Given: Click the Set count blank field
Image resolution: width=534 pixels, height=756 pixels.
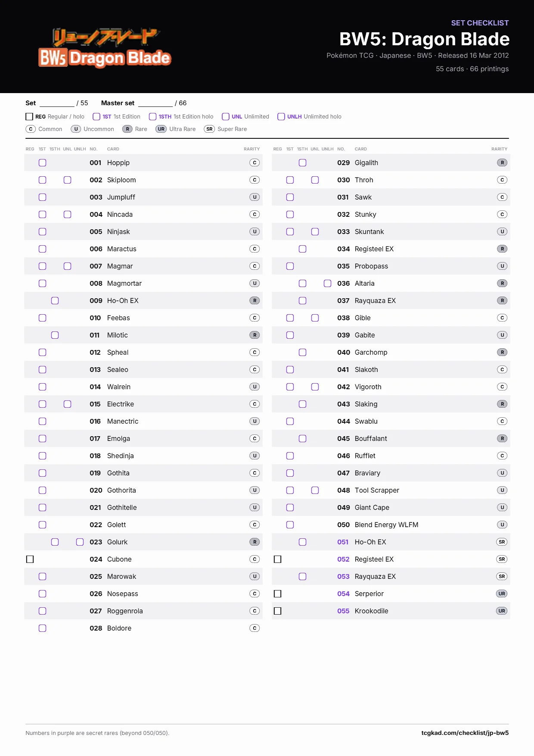Looking at the screenshot, I should click(x=57, y=103).
